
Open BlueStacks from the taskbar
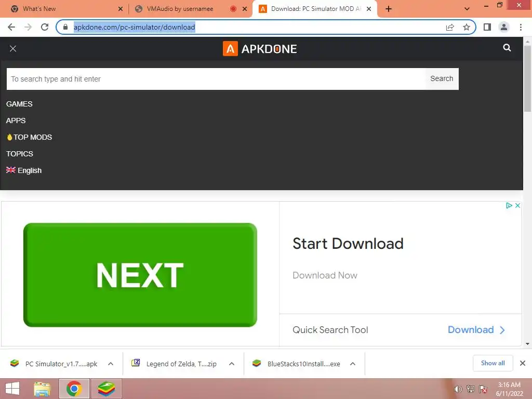tap(107, 389)
